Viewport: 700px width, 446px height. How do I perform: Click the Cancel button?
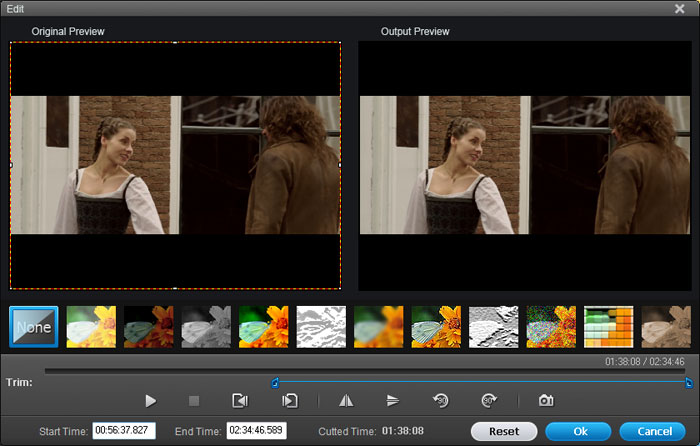pos(653,431)
